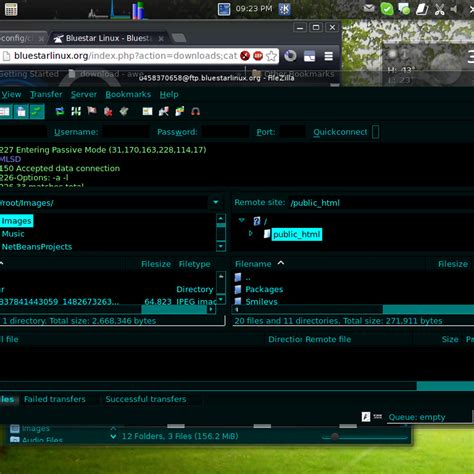Focus the Password input field
The image size is (474, 474).
point(225,132)
